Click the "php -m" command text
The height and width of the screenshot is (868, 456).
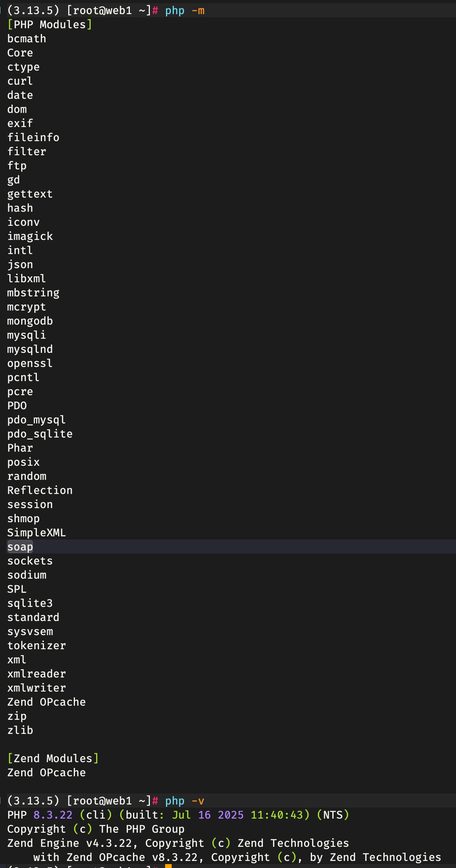point(184,11)
